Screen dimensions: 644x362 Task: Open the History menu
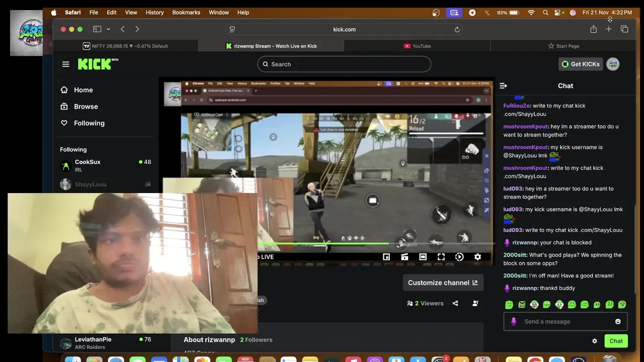(154, 13)
